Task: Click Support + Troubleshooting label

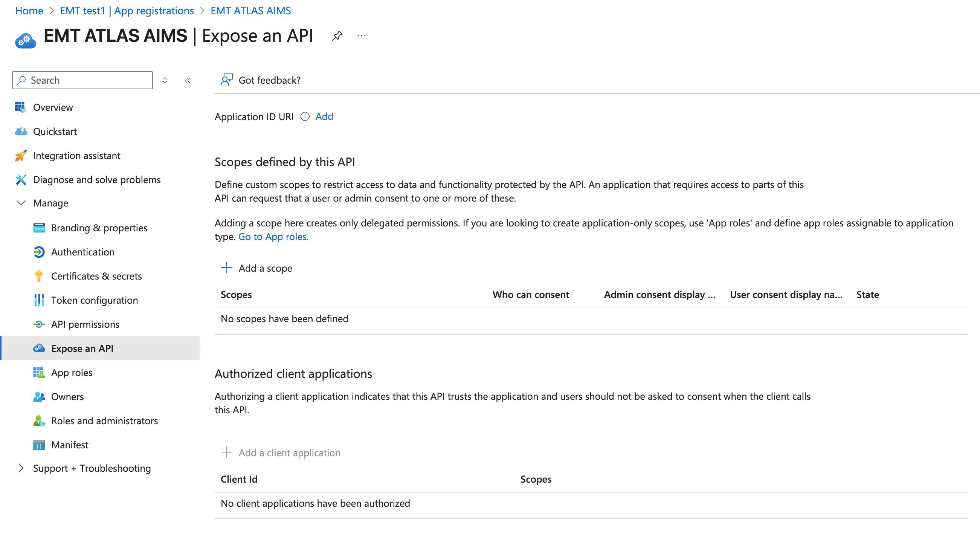Action: [92, 468]
